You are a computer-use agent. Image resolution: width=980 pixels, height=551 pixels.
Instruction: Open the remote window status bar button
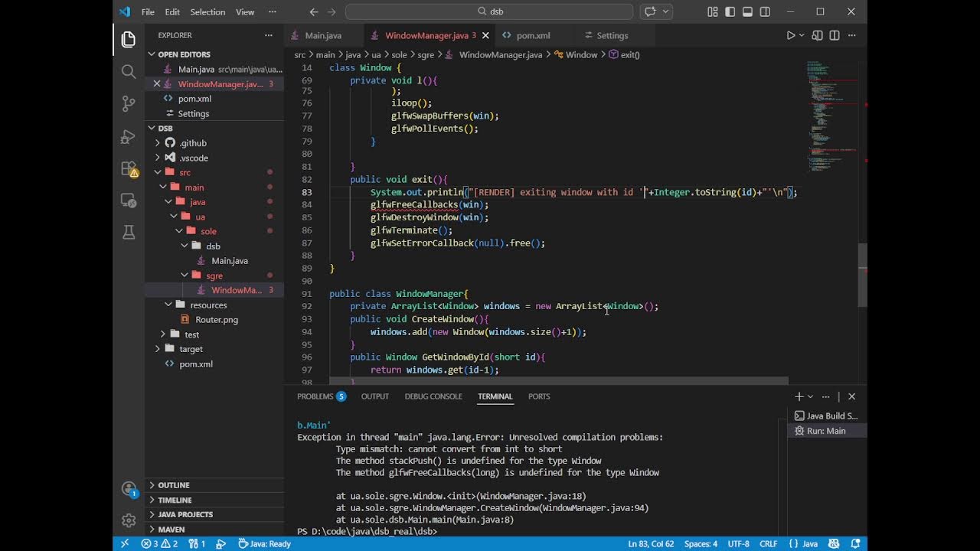tap(125, 543)
